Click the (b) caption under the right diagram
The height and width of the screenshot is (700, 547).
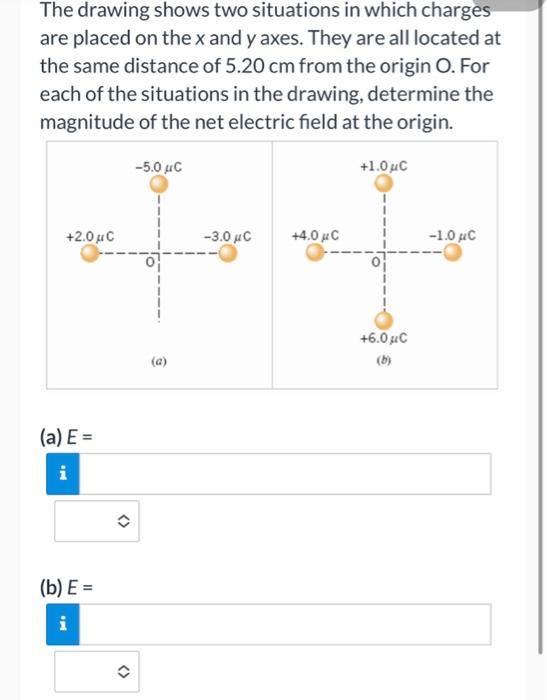pyautogui.click(x=384, y=360)
